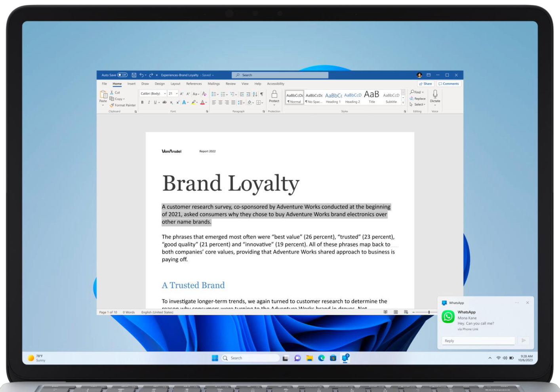Show paragraph marks with the pilcrow icon

tap(261, 94)
